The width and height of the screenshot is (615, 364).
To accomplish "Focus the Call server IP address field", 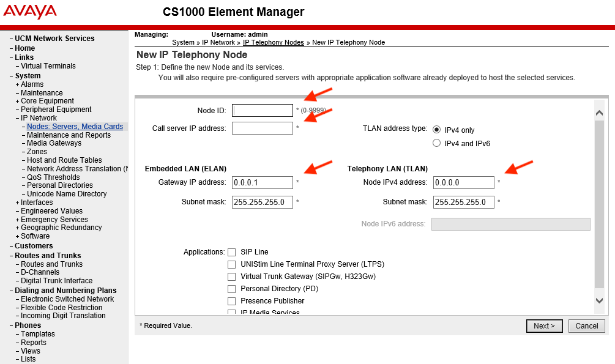I will (x=263, y=128).
